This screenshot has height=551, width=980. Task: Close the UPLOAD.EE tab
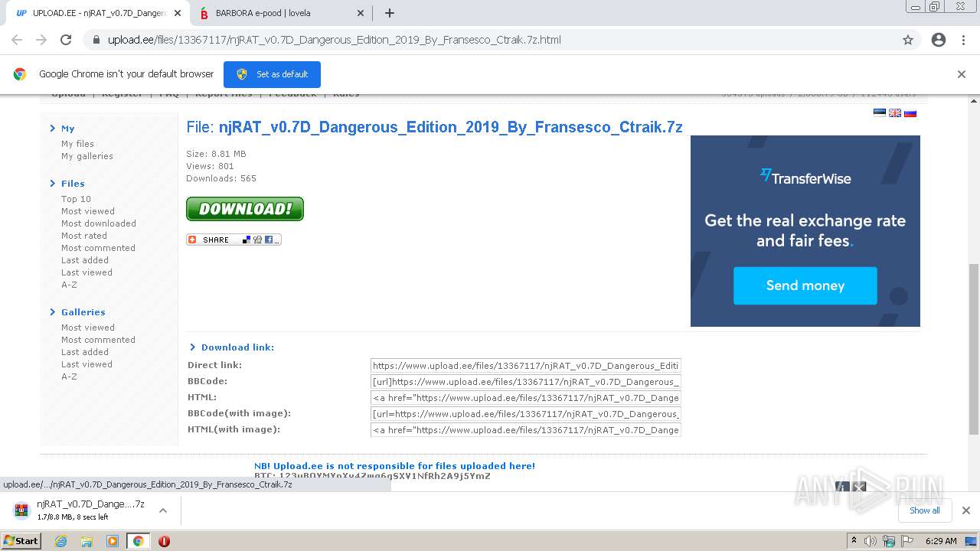pyautogui.click(x=178, y=13)
